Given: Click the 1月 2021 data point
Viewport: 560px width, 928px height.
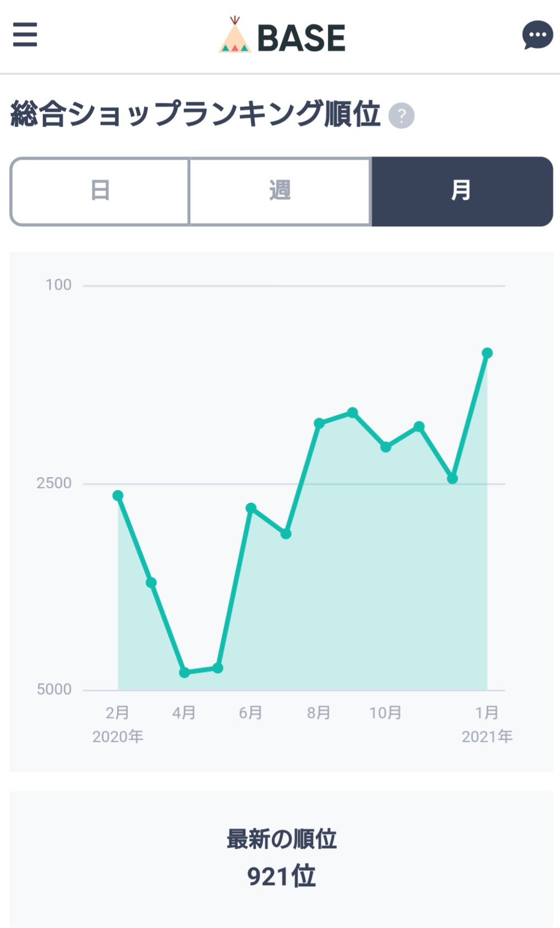Looking at the screenshot, I should point(487,353).
